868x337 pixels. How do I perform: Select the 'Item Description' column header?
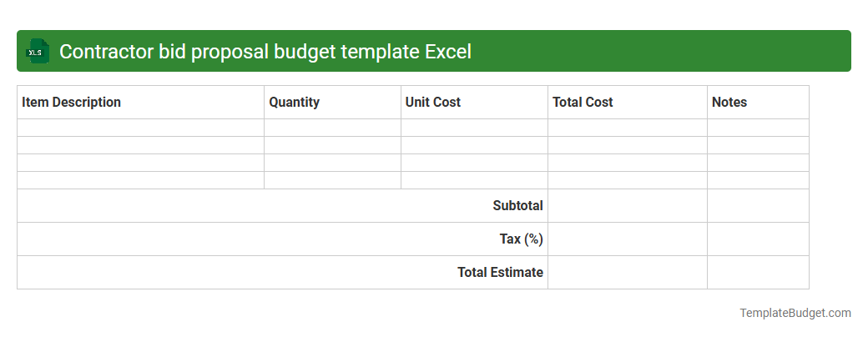[x=140, y=103]
